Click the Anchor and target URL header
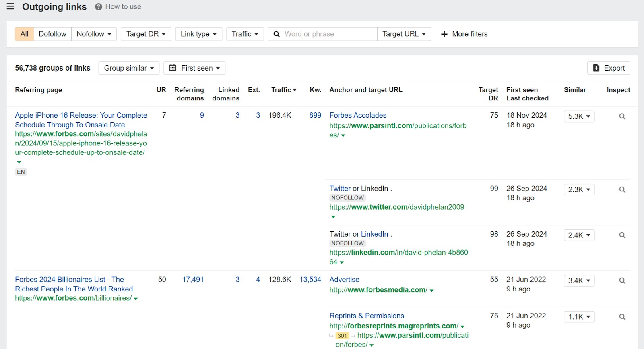Screen dimensions: 644x349 coord(366,90)
